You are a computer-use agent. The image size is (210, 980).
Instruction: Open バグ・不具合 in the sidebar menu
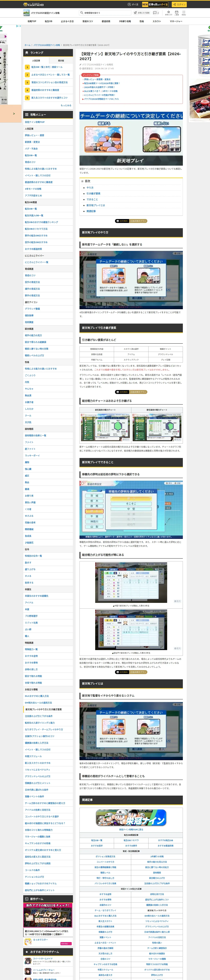31,149
